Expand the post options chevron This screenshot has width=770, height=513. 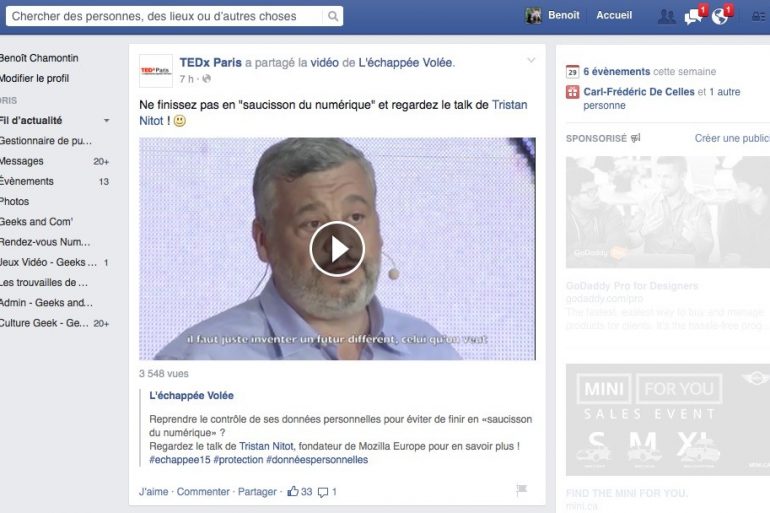[x=531, y=61]
